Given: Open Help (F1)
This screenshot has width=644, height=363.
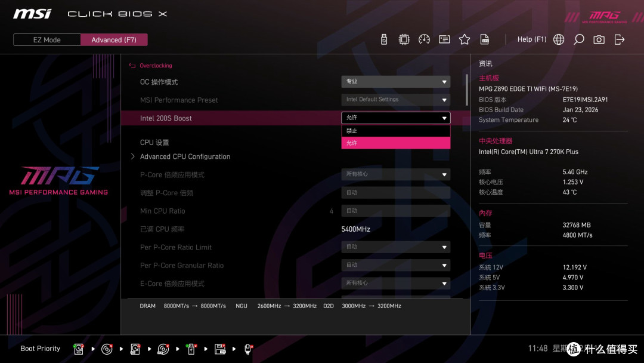Looking at the screenshot, I should (x=532, y=39).
